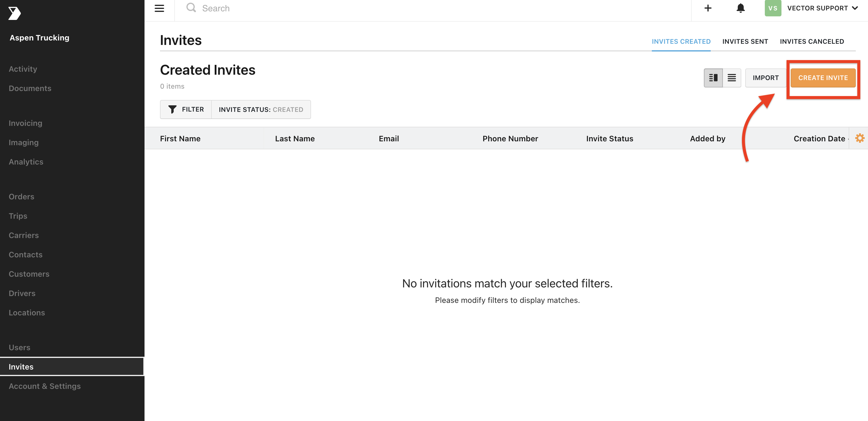The image size is (868, 421).
Task: Click the plus add icon
Action: tap(708, 8)
